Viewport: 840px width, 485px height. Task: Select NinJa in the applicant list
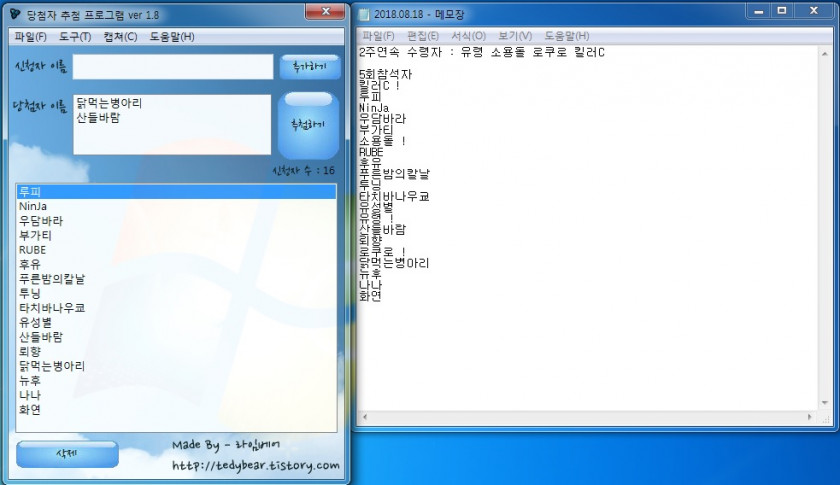pyautogui.click(x=33, y=206)
